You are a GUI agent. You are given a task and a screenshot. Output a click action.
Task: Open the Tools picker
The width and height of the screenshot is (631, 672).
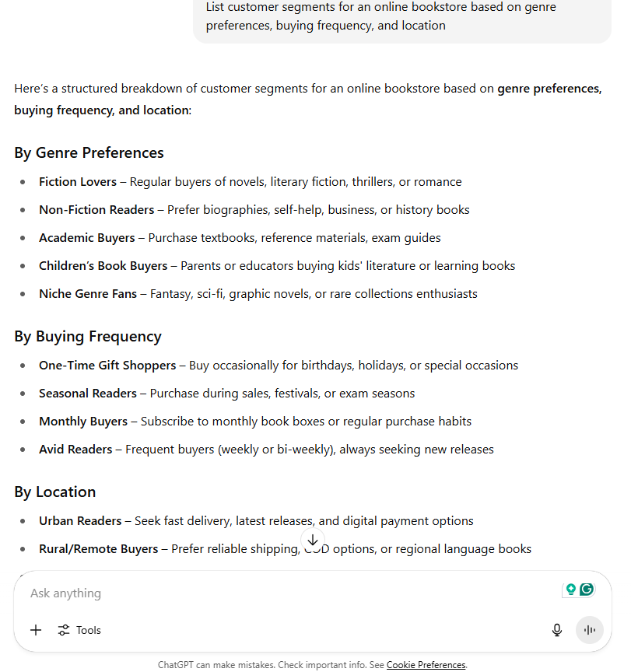79,630
